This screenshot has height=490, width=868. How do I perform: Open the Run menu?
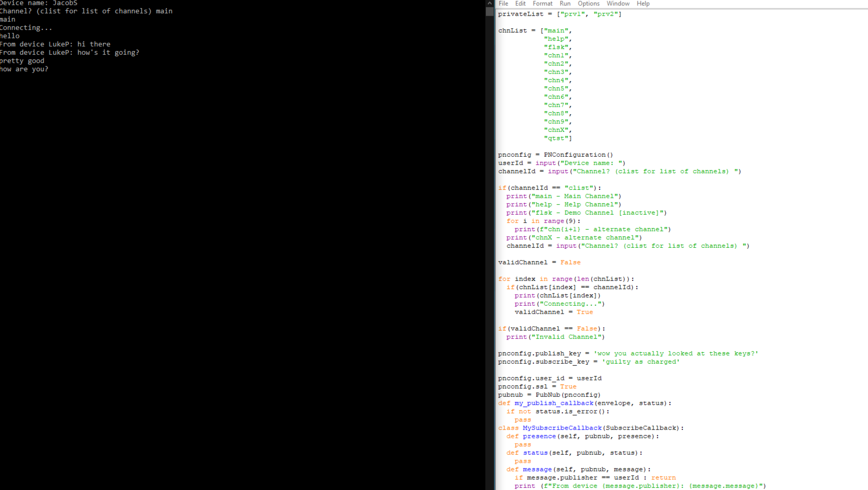[565, 4]
